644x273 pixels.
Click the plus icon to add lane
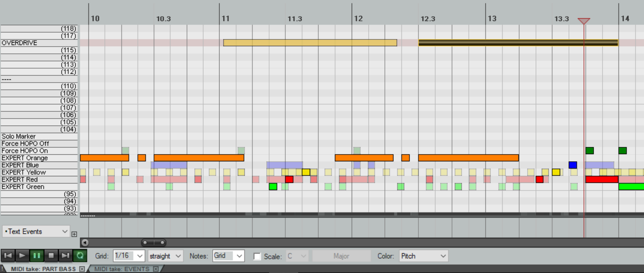[x=74, y=234]
